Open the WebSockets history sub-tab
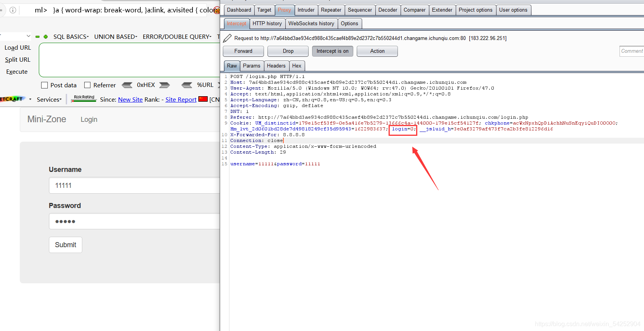The width and height of the screenshot is (644, 331). click(311, 24)
